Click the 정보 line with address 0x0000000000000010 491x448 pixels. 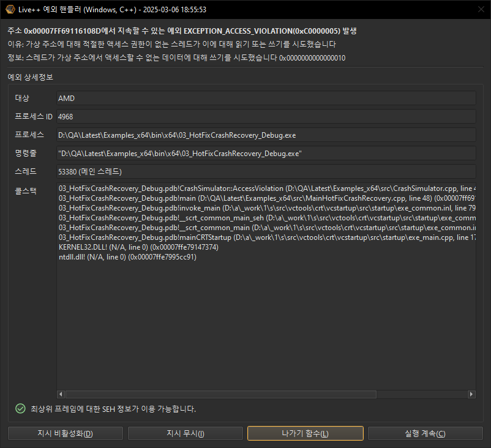[x=176, y=58]
